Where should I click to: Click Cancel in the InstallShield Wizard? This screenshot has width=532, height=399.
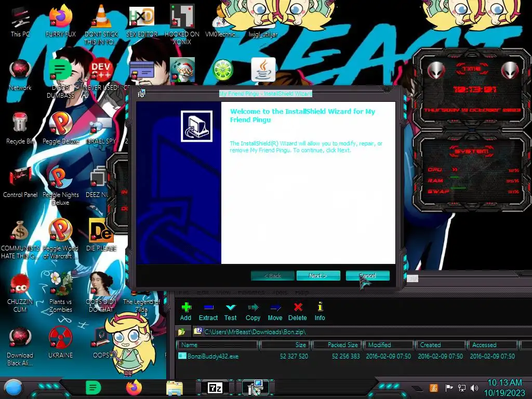(367, 275)
